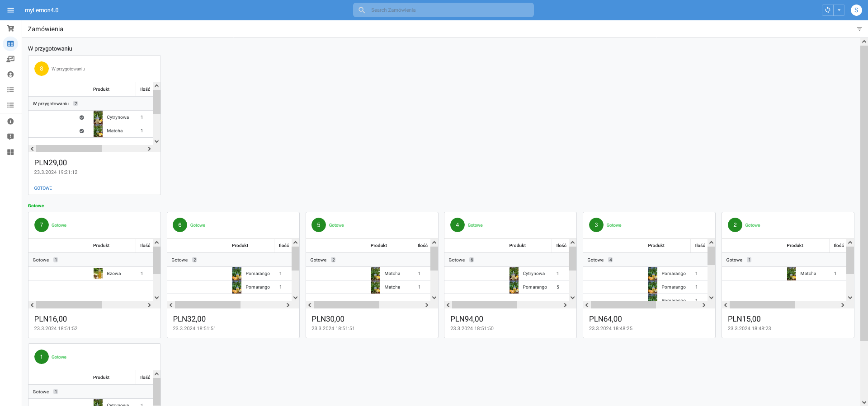868x406 pixels.
Task: Click the Produkt column header in order 6
Action: (240, 246)
